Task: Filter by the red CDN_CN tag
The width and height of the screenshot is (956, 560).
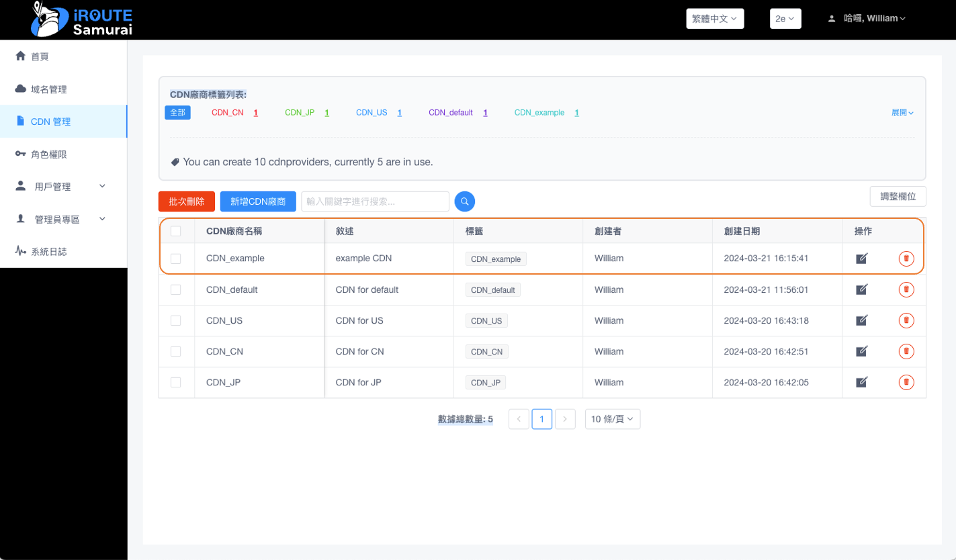Action: tap(227, 113)
